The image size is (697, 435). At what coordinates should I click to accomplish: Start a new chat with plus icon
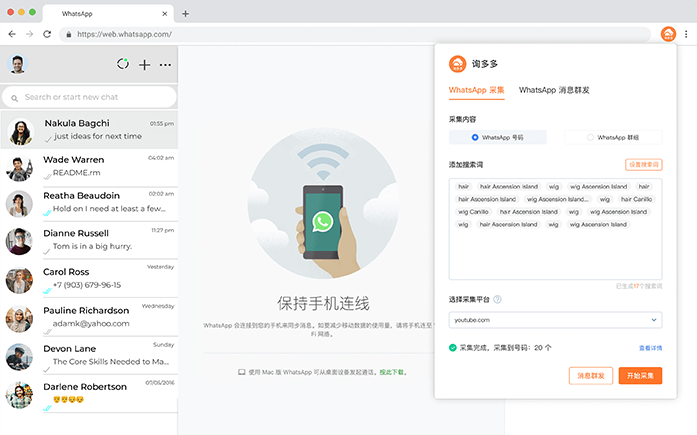coord(144,65)
